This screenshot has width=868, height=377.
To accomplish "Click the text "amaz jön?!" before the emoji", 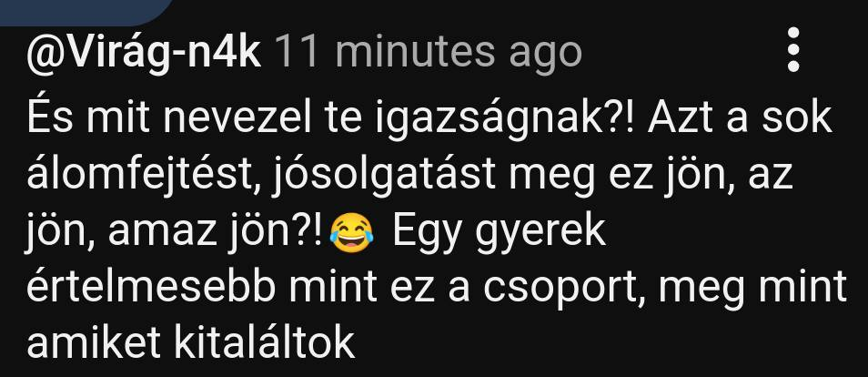I will coord(215,233).
